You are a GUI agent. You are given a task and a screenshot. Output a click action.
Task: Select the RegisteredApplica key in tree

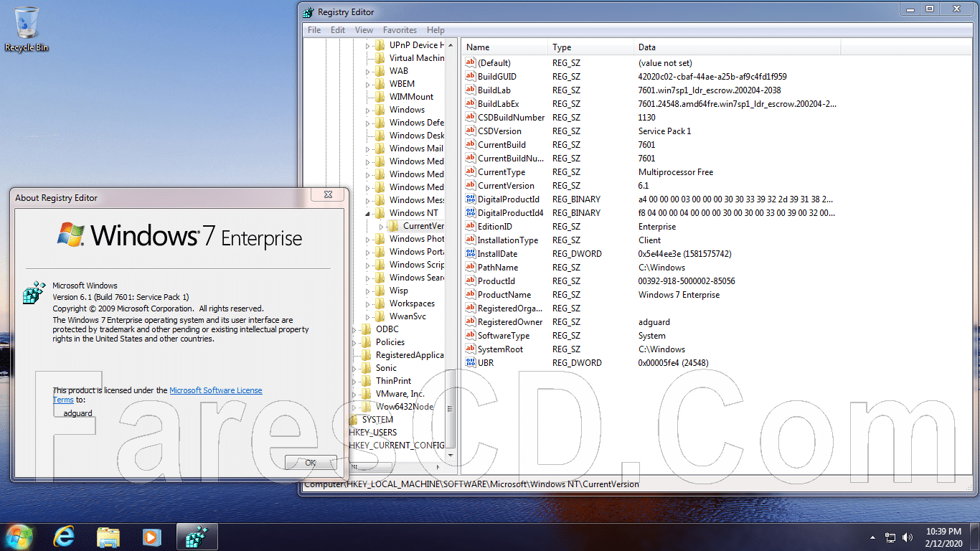coord(410,355)
